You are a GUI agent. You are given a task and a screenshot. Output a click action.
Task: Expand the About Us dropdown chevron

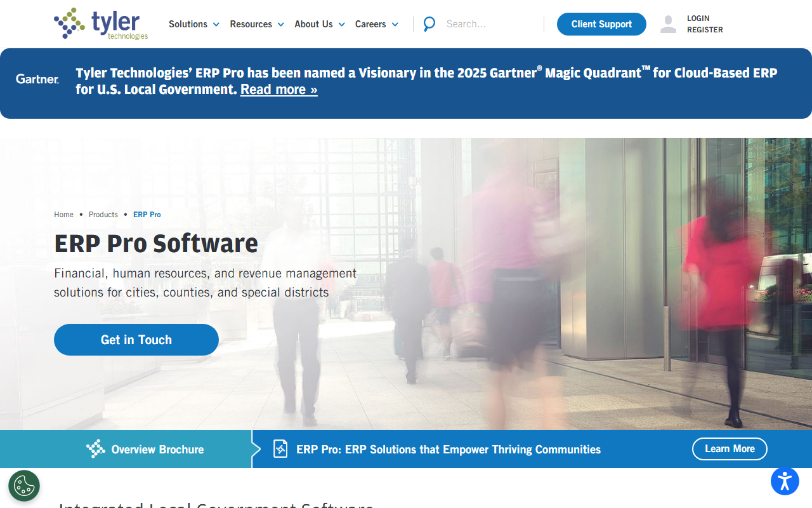click(341, 25)
